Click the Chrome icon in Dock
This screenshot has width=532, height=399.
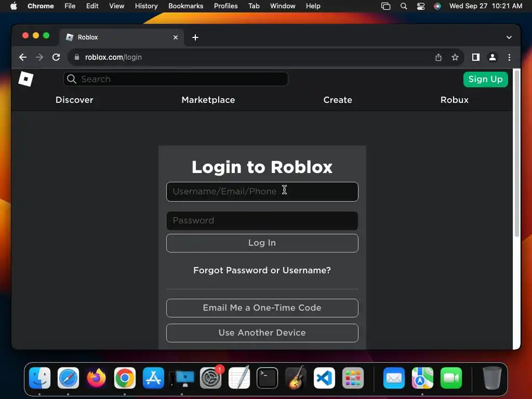coord(125,378)
